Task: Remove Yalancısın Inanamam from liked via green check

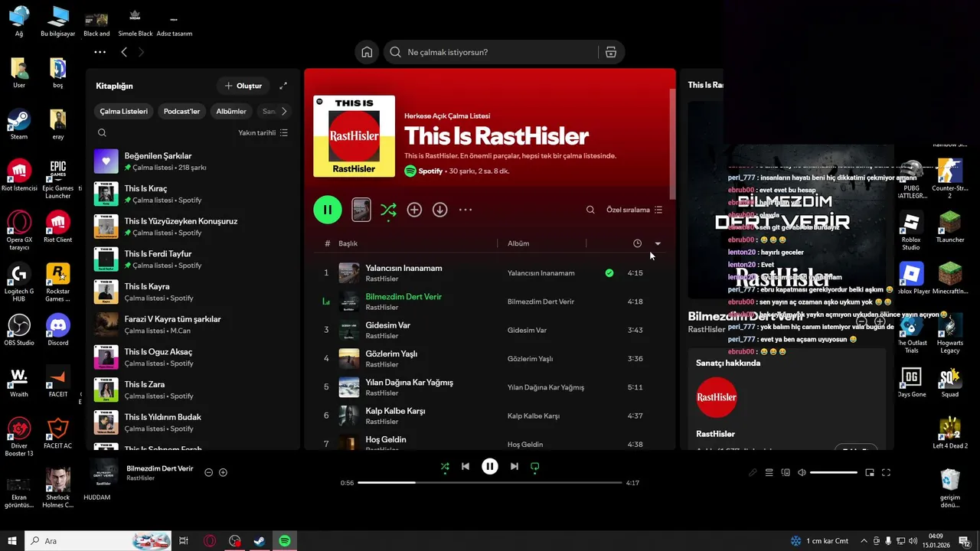Action: 609,272
